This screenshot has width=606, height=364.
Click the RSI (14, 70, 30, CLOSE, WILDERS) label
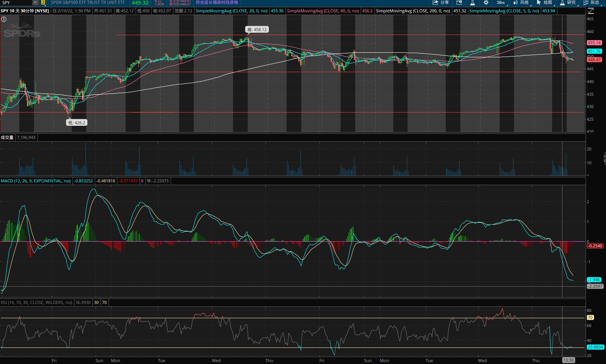[37, 302]
